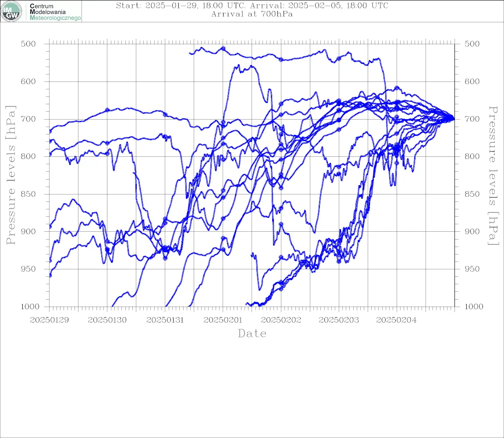
Task: Click the x-axis label 20250130
Action: coord(107,320)
